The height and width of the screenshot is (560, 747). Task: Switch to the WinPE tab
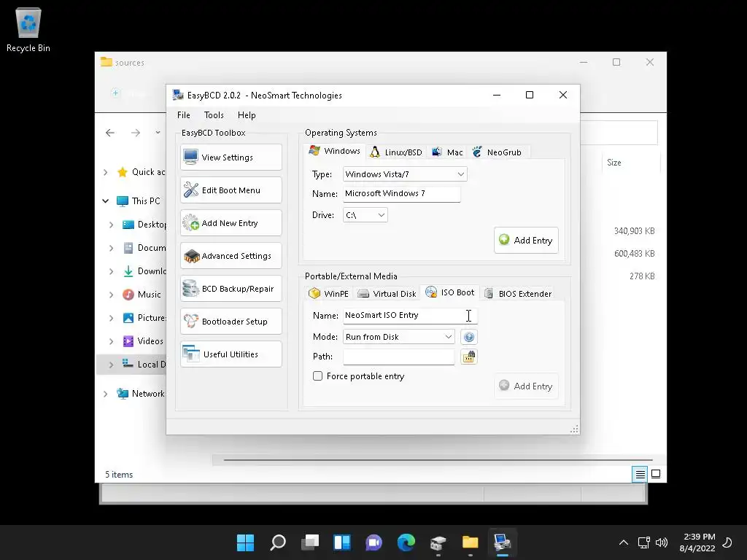(x=329, y=293)
